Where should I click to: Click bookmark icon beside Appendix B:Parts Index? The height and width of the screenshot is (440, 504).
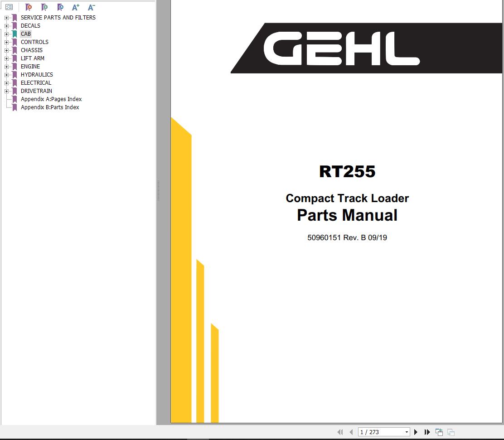[15, 108]
